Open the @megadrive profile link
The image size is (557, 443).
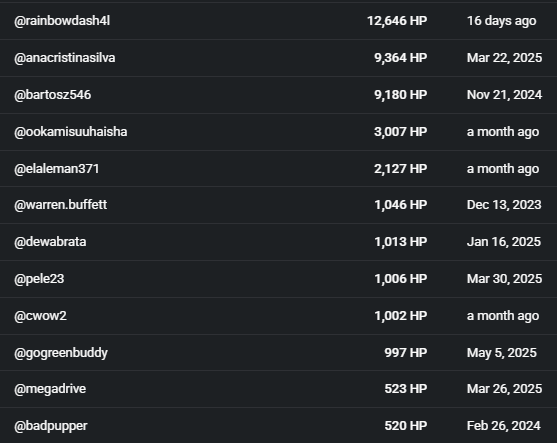50,389
